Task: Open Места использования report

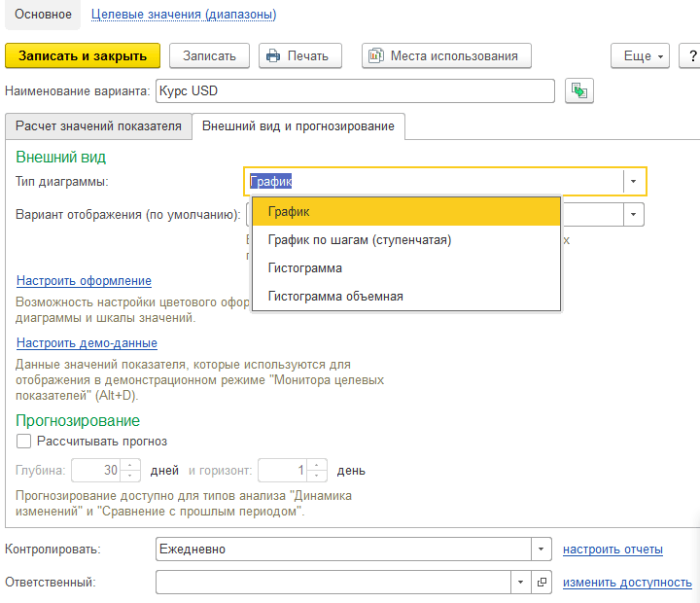Action: [x=446, y=55]
